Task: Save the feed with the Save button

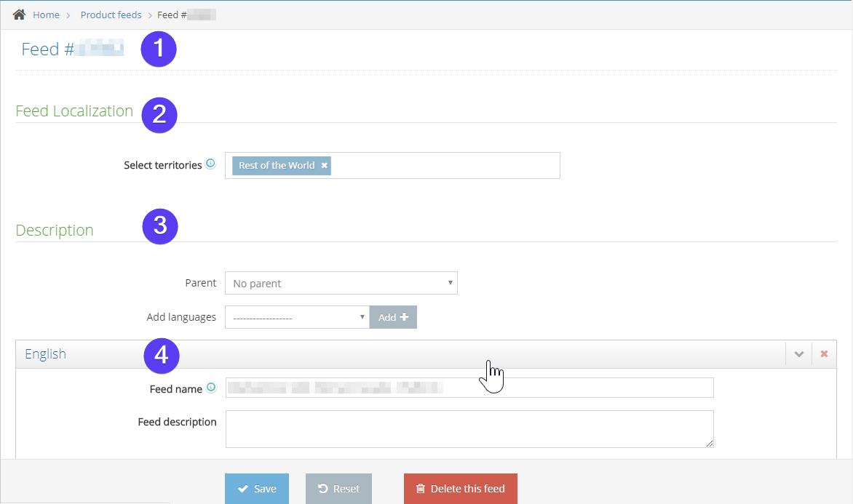Action: (x=256, y=489)
